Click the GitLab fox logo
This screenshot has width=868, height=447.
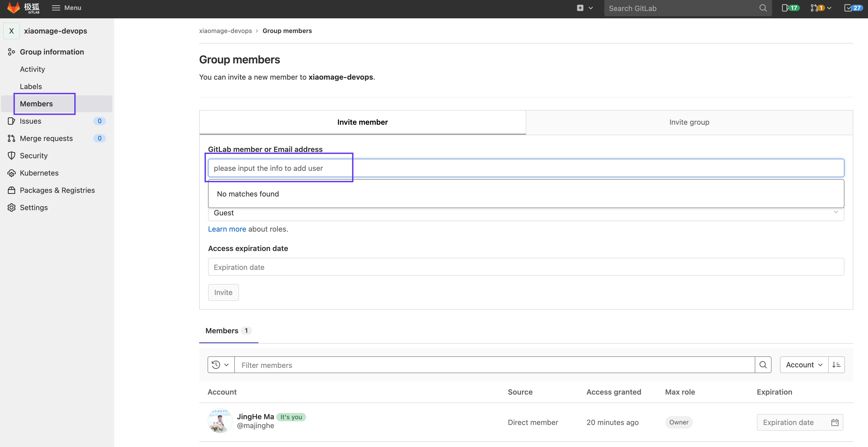pos(14,7)
